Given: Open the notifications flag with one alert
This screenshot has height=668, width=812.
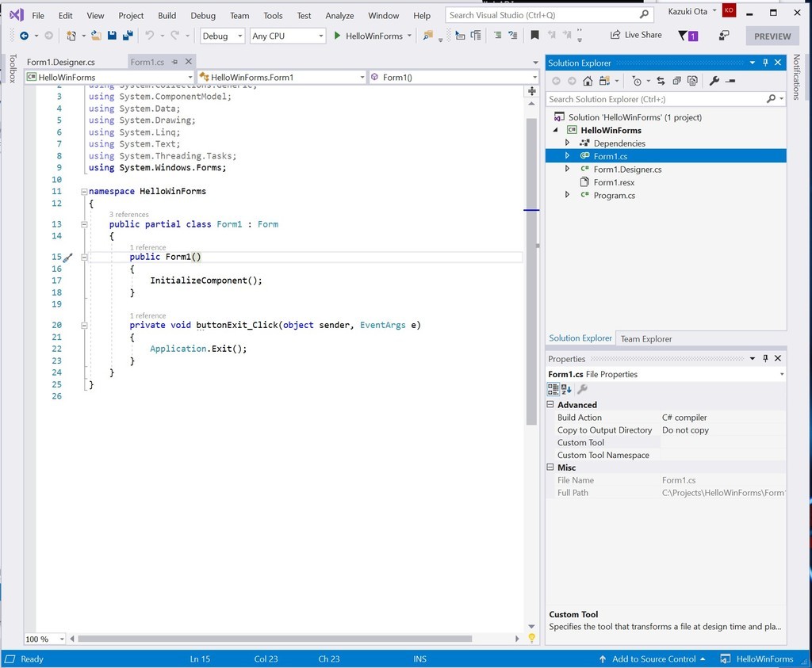Looking at the screenshot, I should tap(688, 35).
